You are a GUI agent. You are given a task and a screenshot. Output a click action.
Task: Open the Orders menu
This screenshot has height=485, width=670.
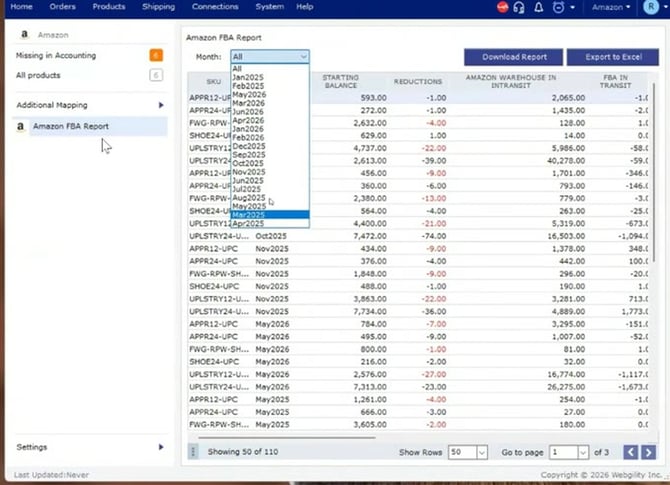pyautogui.click(x=62, y=7)
